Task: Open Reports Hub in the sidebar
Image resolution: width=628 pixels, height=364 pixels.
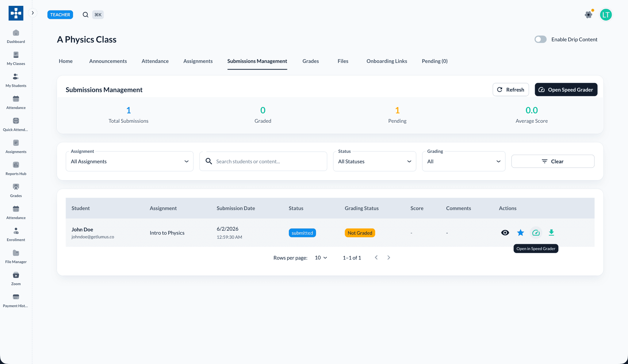Action: point(16,169)
